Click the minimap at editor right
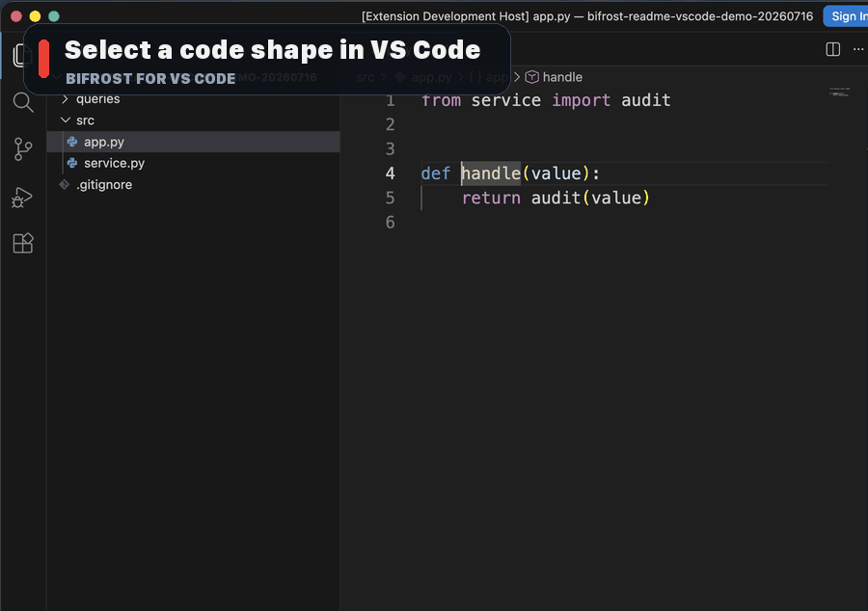 [x=839, y=93]
